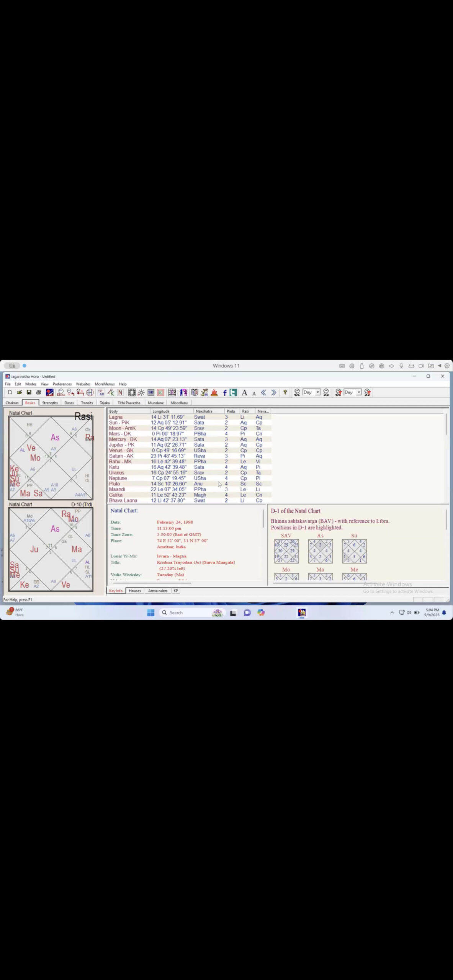453x980 pixels.
Task: Click the open book icon in toolbar
Action: (195, 392)
